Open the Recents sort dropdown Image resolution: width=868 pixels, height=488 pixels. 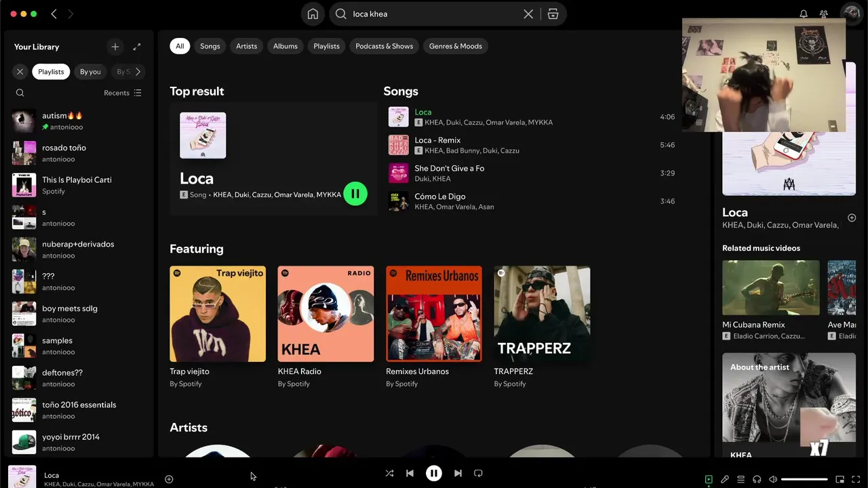pos(123,93)
